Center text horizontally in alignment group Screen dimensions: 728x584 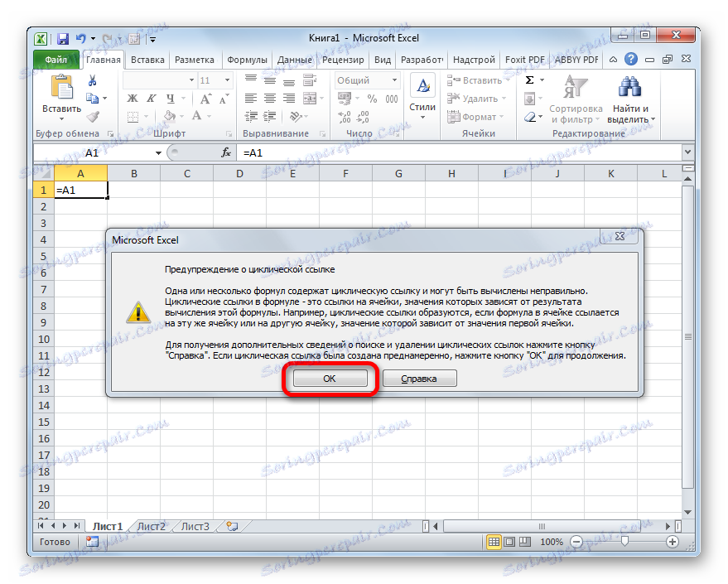(270, 99)
